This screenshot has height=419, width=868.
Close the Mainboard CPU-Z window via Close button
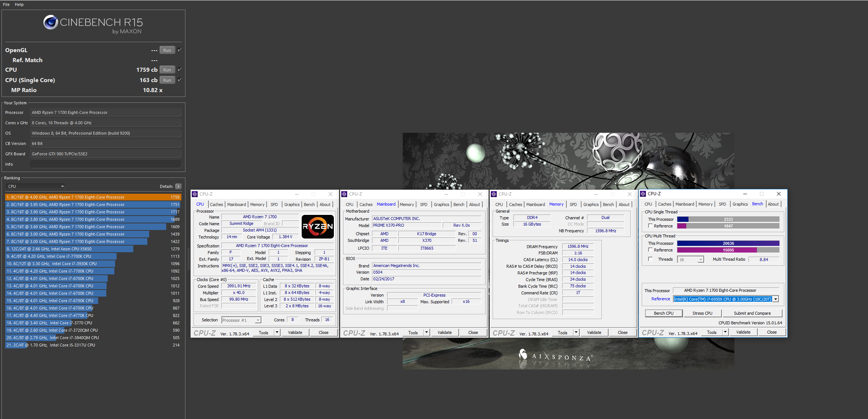473,332
